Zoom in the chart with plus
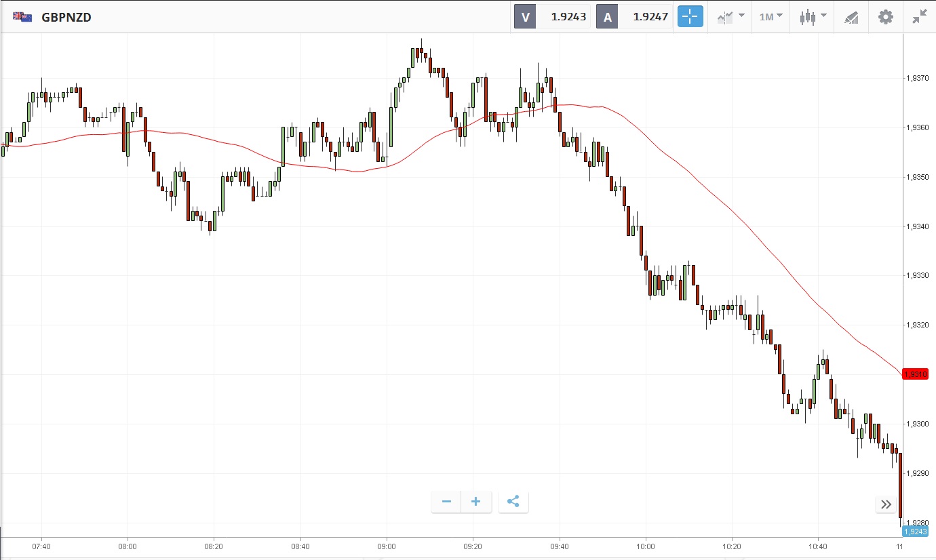 coord(476,502)
